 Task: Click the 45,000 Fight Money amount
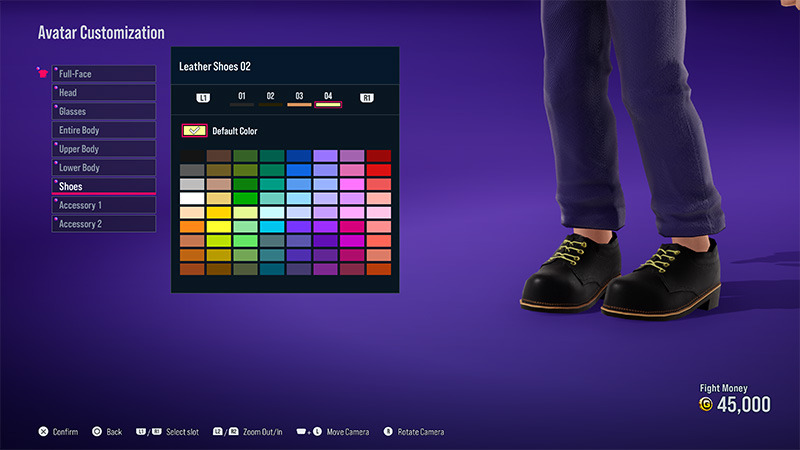(x=743, y=405)
